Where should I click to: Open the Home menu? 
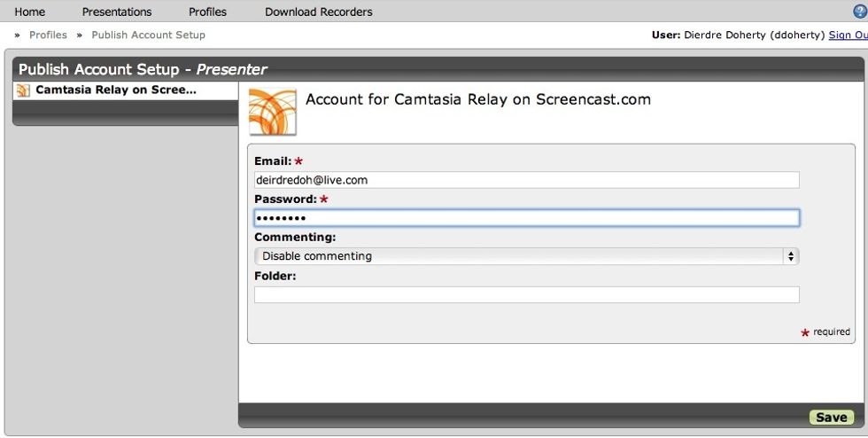coord(30,12)
